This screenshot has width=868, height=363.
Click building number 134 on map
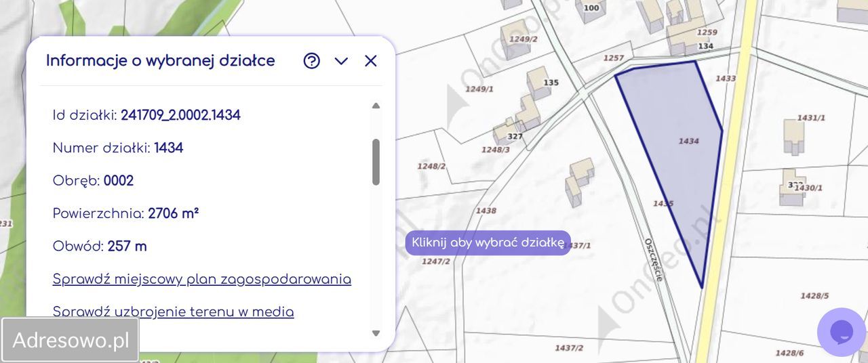point(706,46)
